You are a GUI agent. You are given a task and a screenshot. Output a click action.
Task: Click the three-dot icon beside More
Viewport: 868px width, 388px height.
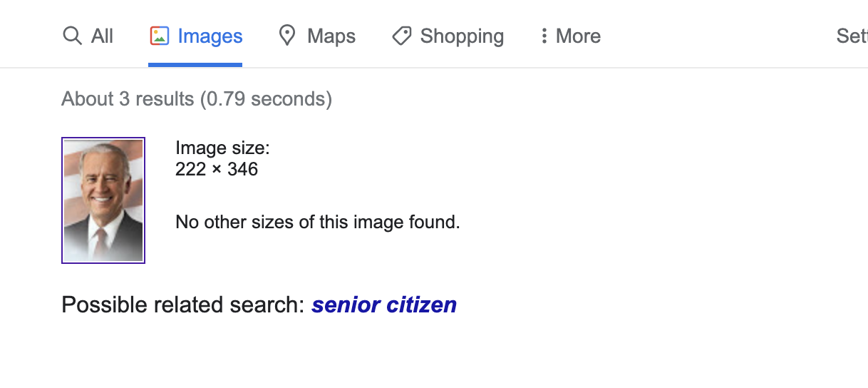point(544,36)
